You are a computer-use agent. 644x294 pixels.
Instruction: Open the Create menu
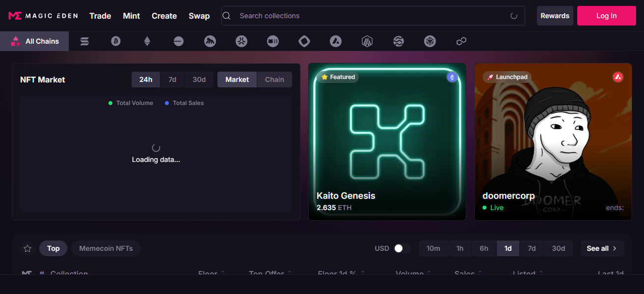164,16
